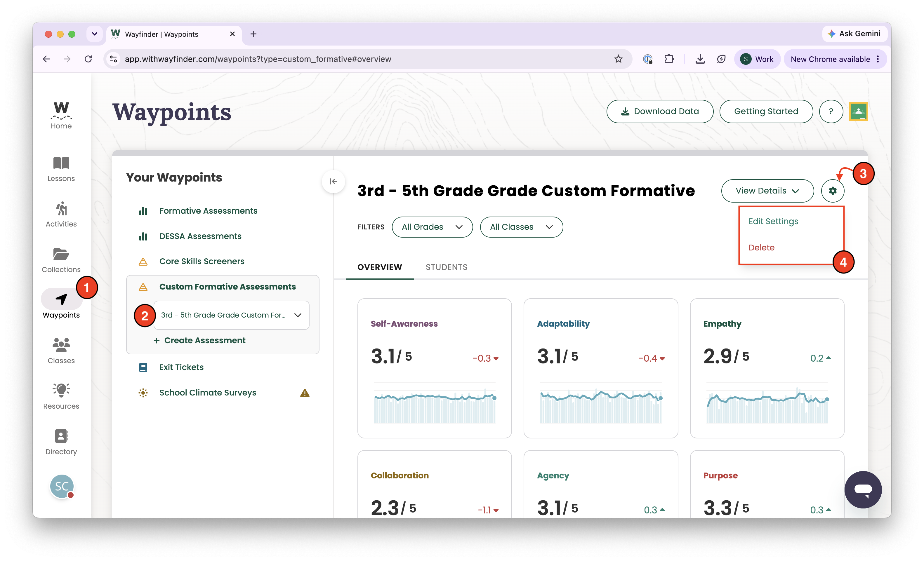Open the Adaptability score card
The height and width of the screenshot is (561, 924).
(600, 368)
